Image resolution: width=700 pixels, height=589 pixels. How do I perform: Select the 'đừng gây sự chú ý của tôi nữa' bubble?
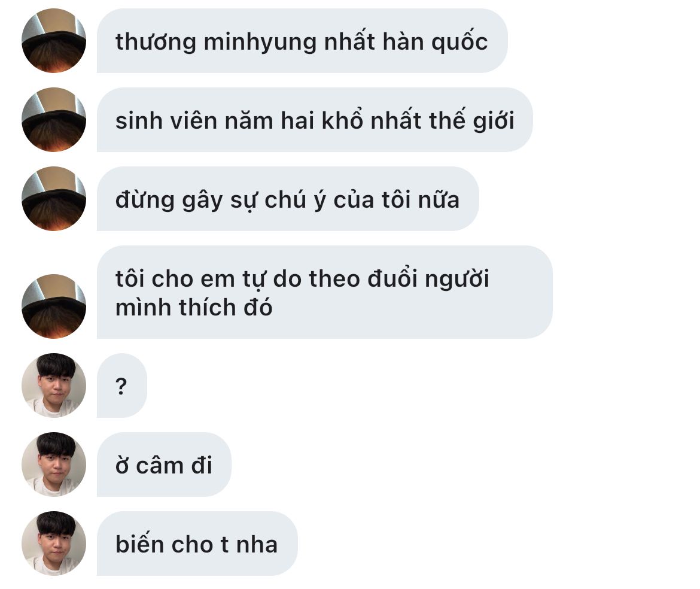point(288,199)
